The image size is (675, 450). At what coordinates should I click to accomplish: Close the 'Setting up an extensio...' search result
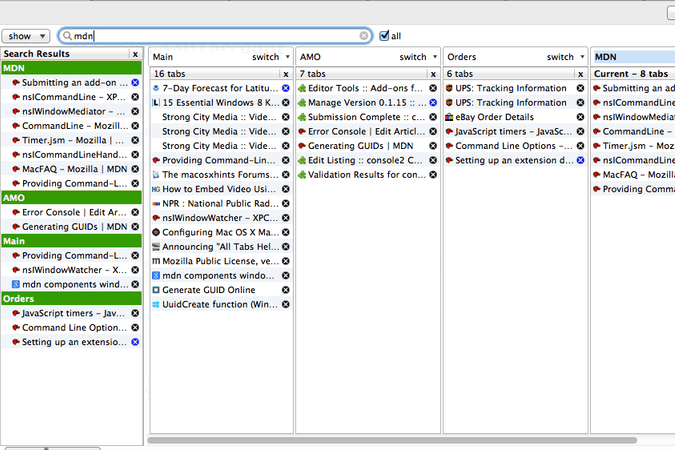(x=135, y=342)
